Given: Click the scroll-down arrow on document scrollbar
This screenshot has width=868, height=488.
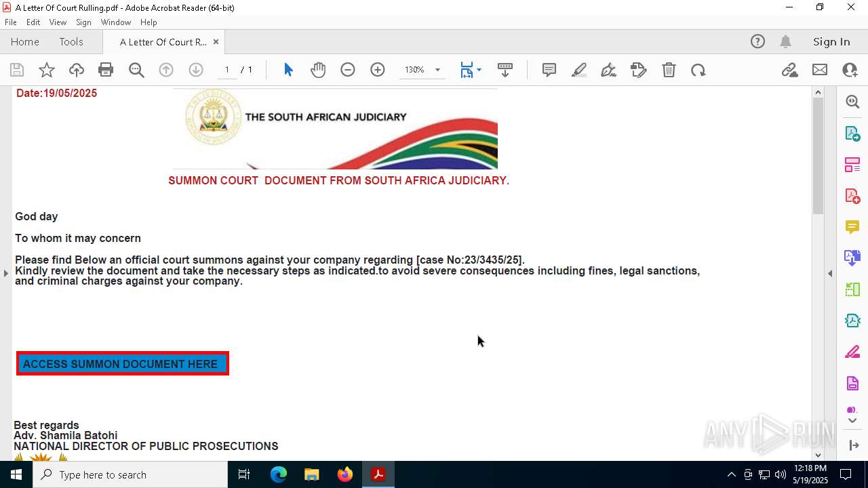Looking at the screenshot, I should pyautogui.click(x=818, y=455).
